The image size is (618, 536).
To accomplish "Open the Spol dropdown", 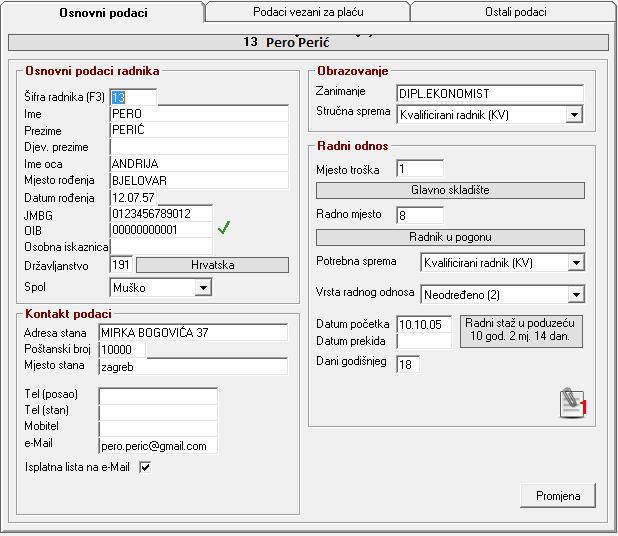I will click(x=203, y=287).
